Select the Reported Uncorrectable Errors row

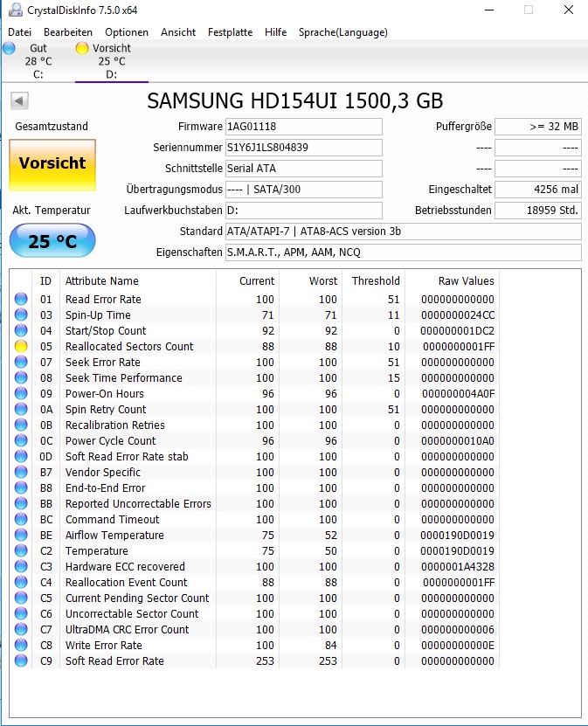pos(254,503)
